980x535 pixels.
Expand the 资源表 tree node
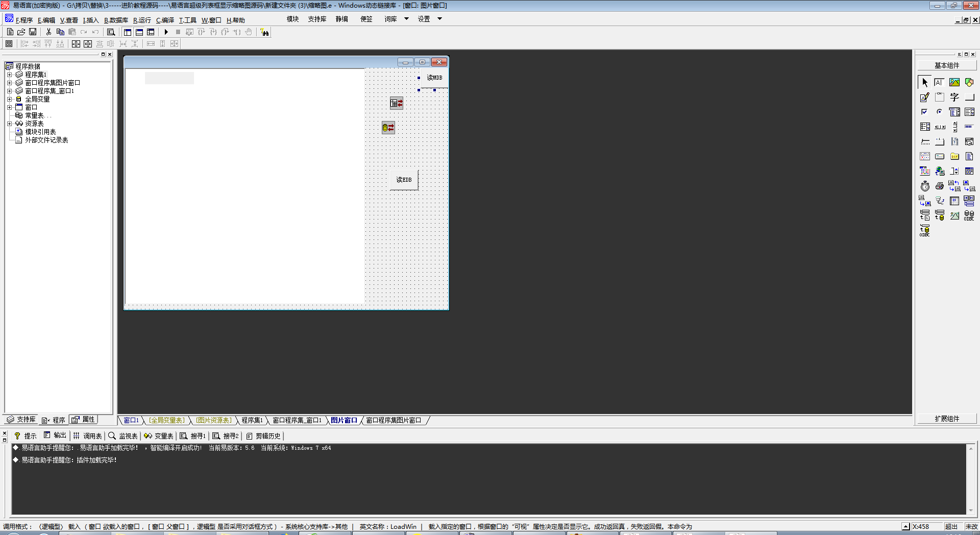click(9, 124)
